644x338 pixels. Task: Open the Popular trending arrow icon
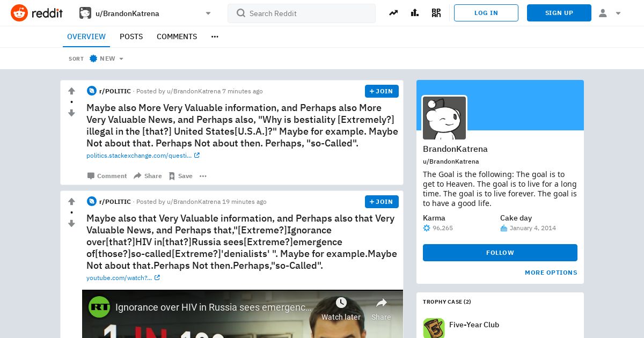click(393, 13)
